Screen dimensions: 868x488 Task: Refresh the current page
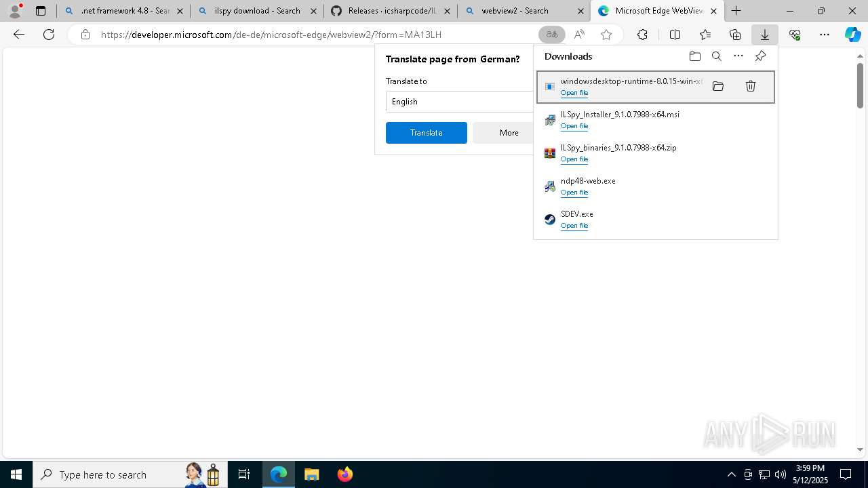tap(49, 35)
